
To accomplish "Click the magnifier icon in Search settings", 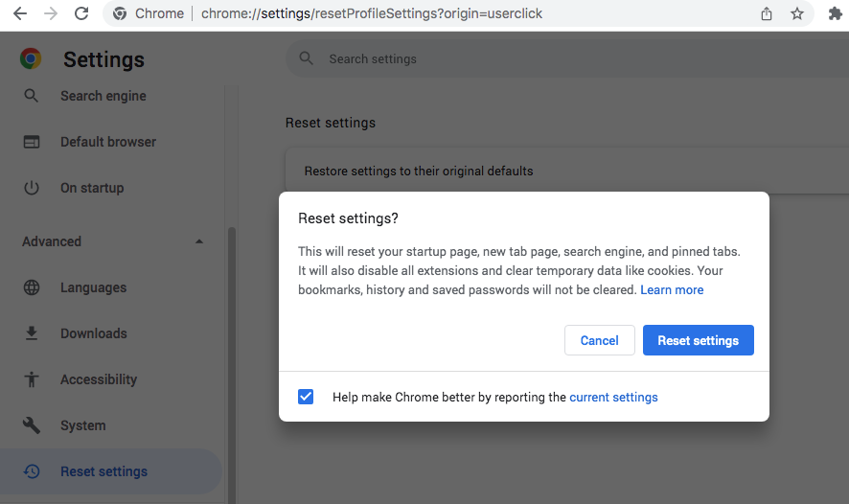I will 307,58.
